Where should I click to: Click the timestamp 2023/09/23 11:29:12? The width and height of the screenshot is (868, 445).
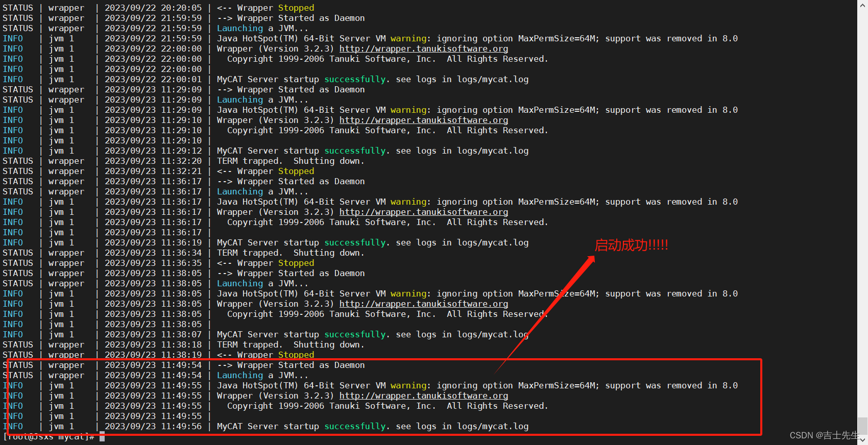pos(153,151)
